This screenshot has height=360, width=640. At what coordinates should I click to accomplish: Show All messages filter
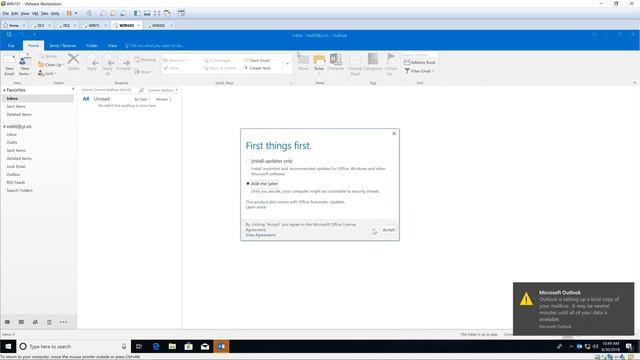86,99
